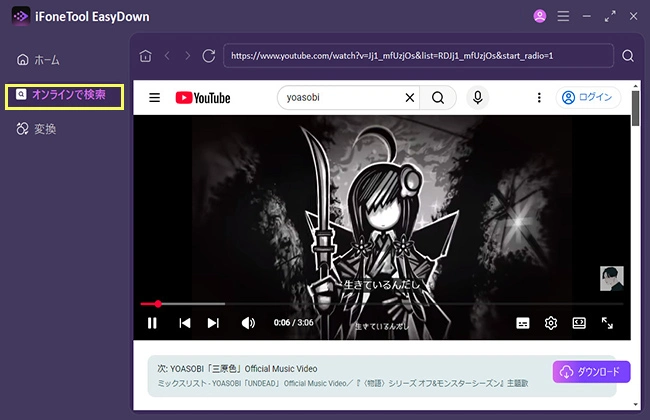Toggle theater mode in player
The image size is (650, 420).
(579, 323)
